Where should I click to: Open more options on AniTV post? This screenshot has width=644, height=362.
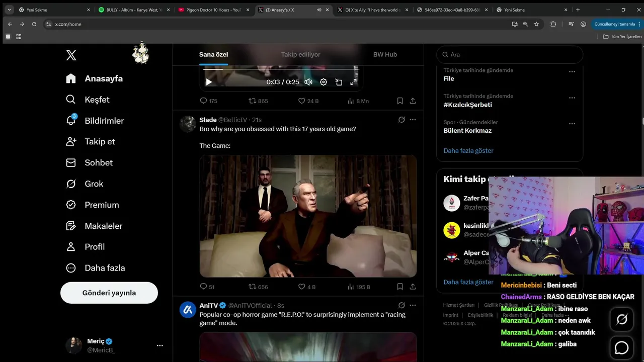point(413,305)
